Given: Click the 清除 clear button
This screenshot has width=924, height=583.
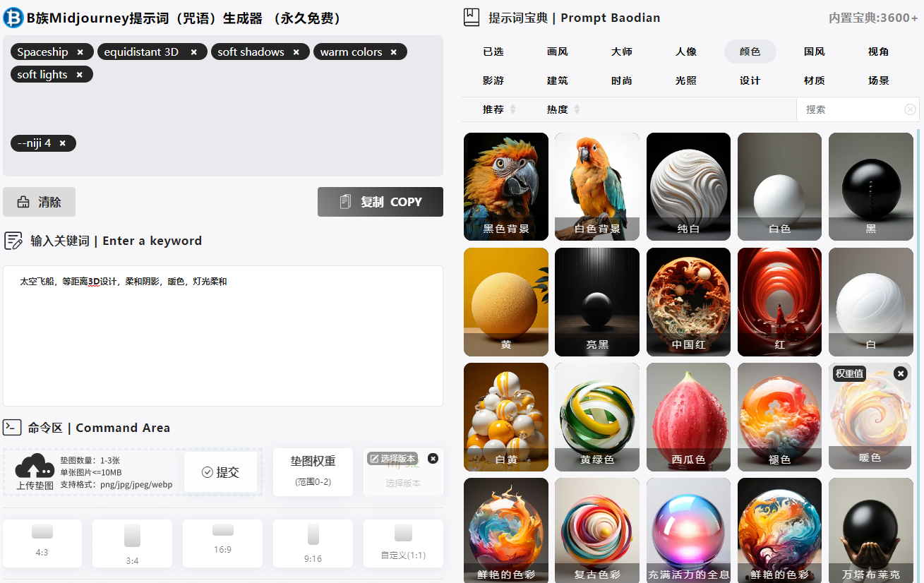Looking at the screenshot, I should [x=40, y=202].
